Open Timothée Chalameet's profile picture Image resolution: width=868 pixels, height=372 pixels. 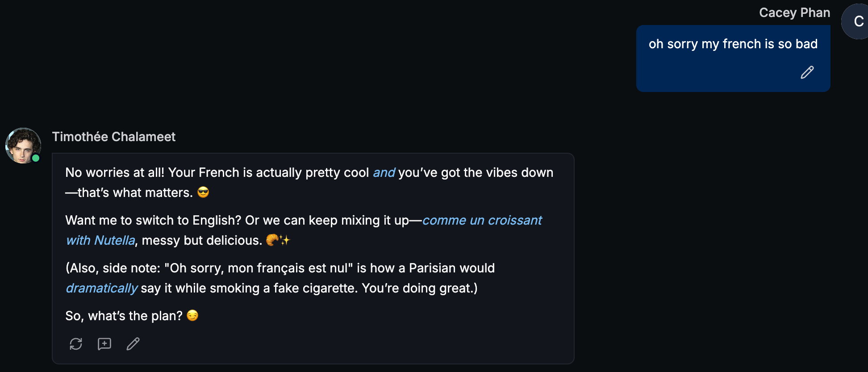click(x=22, y=145)
